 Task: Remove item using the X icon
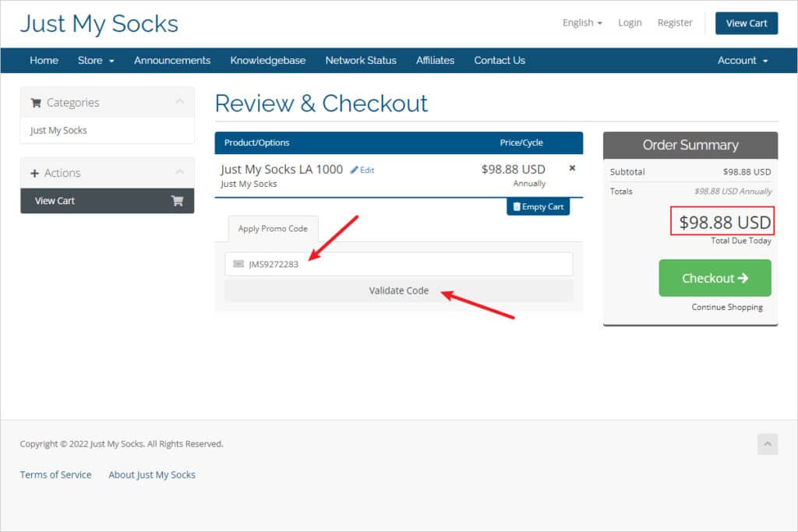tap(572, 168)
